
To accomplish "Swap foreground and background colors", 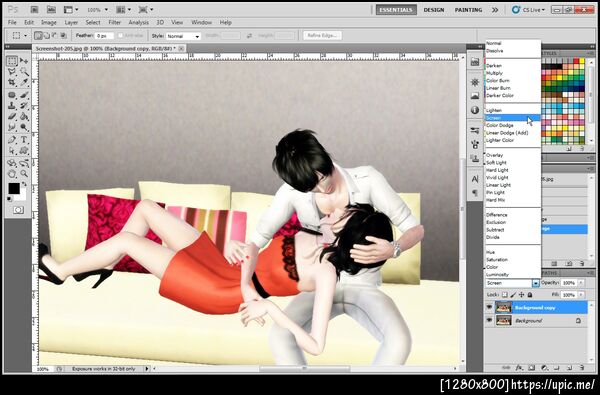I will 24,184.
